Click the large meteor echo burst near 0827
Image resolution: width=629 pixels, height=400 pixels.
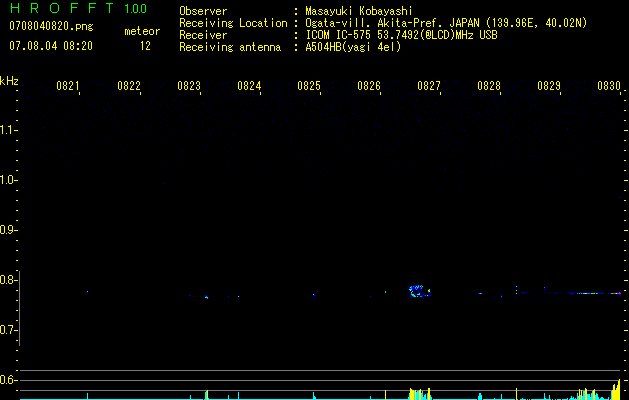point(419,291)
